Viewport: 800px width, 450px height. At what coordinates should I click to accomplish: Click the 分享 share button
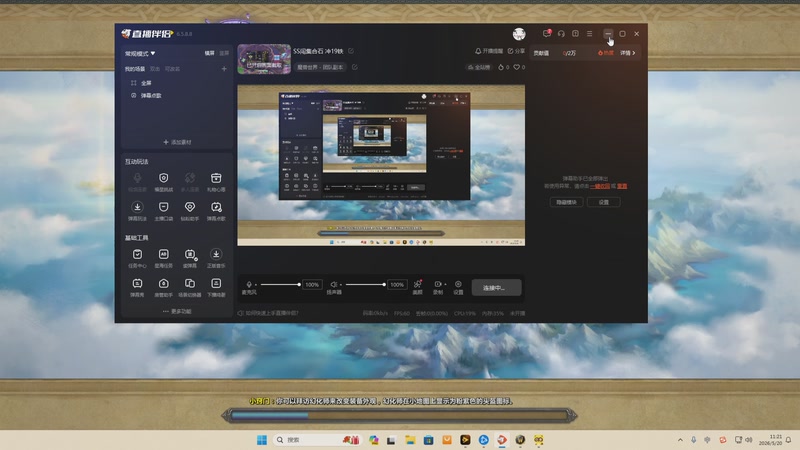tap(516, 51)
